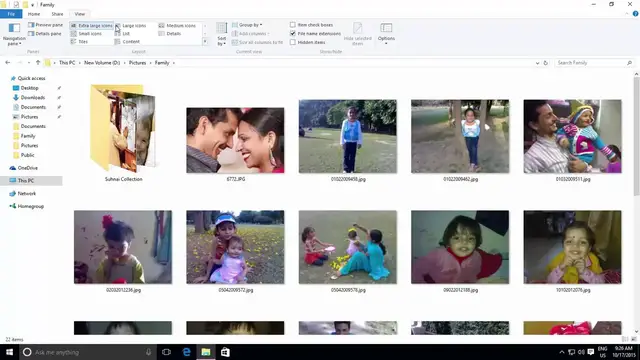This screenshot has height=360, width=640.
Task: Select List layout option
Action: (x=122, y=33)
